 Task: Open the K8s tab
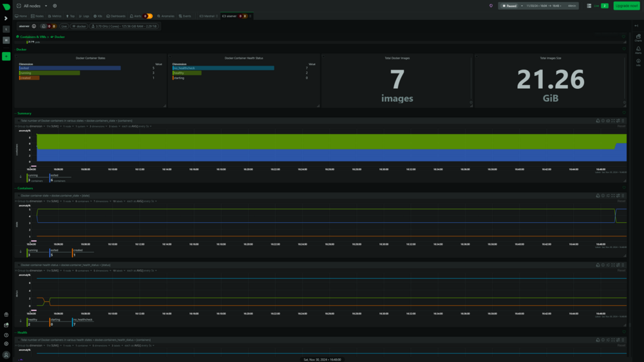[98, 16]
